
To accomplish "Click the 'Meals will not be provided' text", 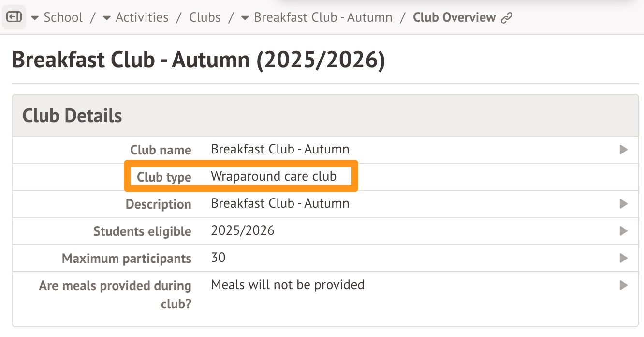I will point(288,285).
